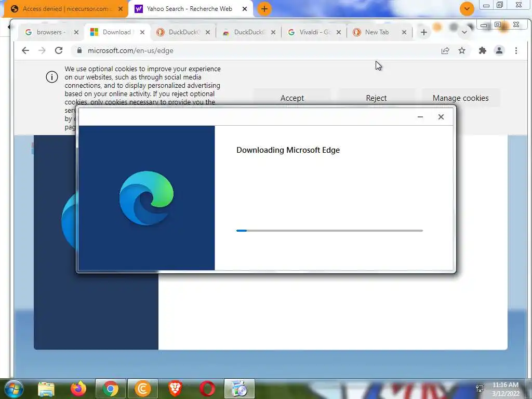Viewport: 532px width, 399px height.
Task: Bookmark this page with the star icon
Action: 462,50
